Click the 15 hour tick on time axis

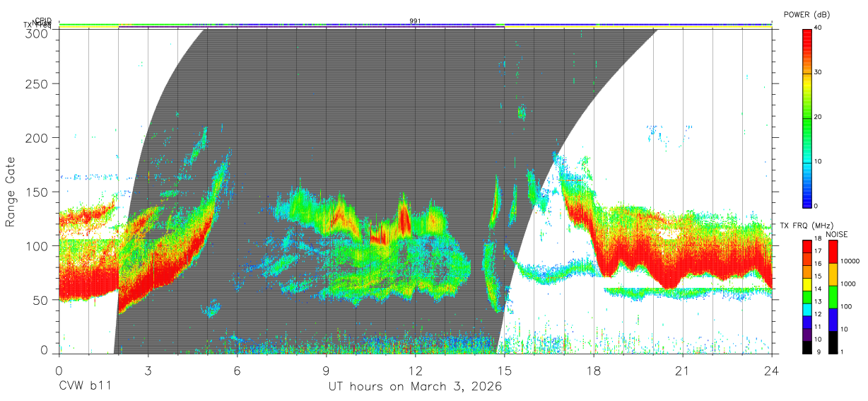point(504,370)
